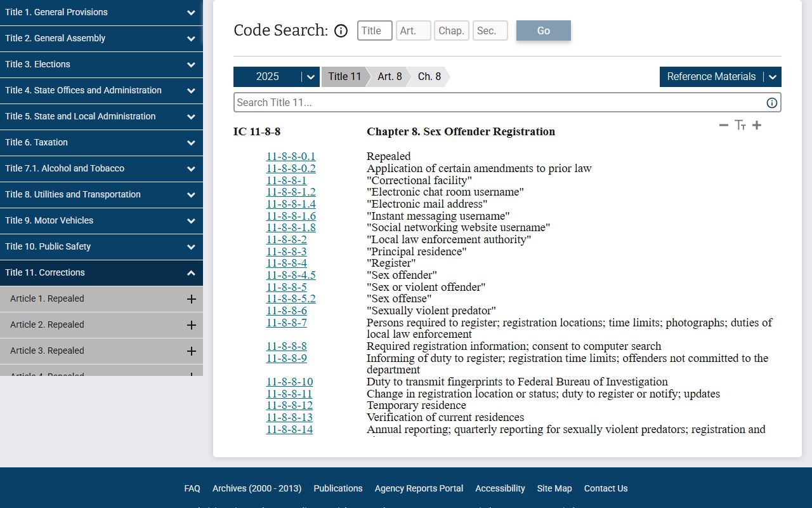Open the 2025 year dropdown
Screen dimensions: 812x508
[277, 77]
